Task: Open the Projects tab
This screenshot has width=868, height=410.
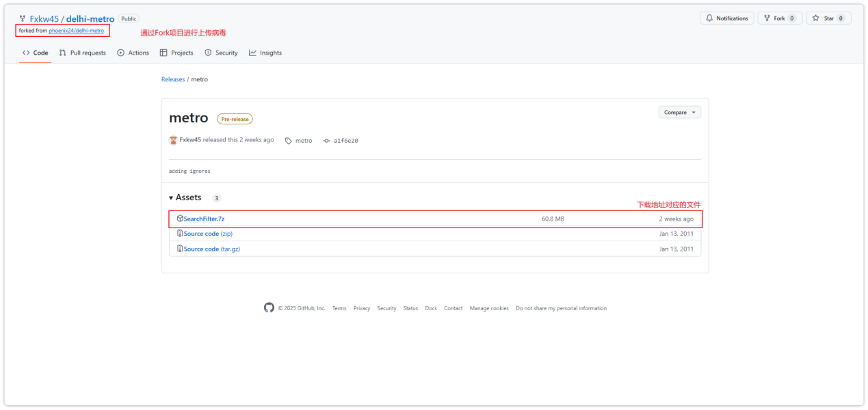Action: (176, 53)
